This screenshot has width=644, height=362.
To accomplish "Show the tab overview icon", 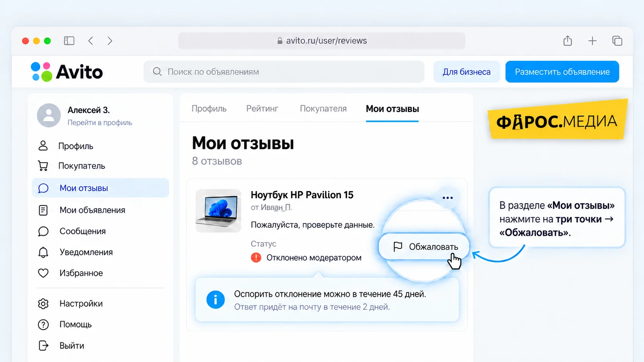I will click(x=617, y=41).
